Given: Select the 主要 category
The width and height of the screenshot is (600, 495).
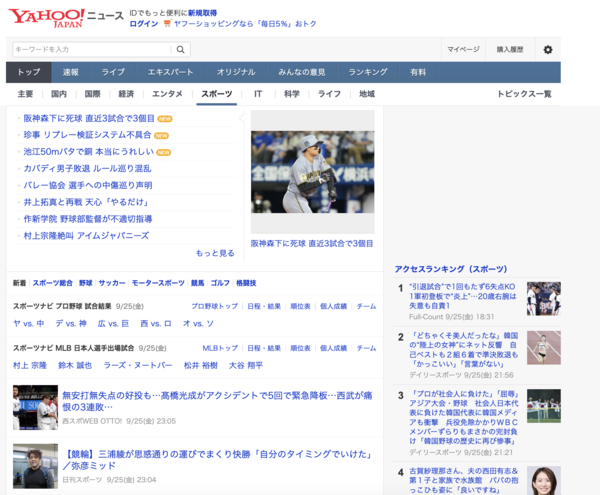Looking at the screenshot, I should click(x=25, y=94).
